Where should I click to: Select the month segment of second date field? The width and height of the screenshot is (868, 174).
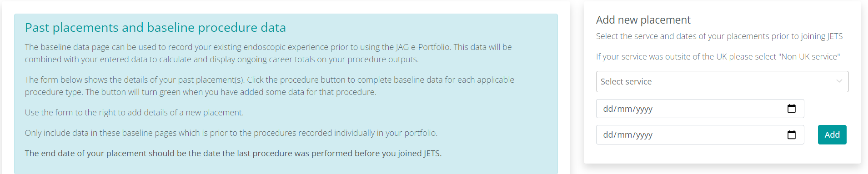point(623,135)
